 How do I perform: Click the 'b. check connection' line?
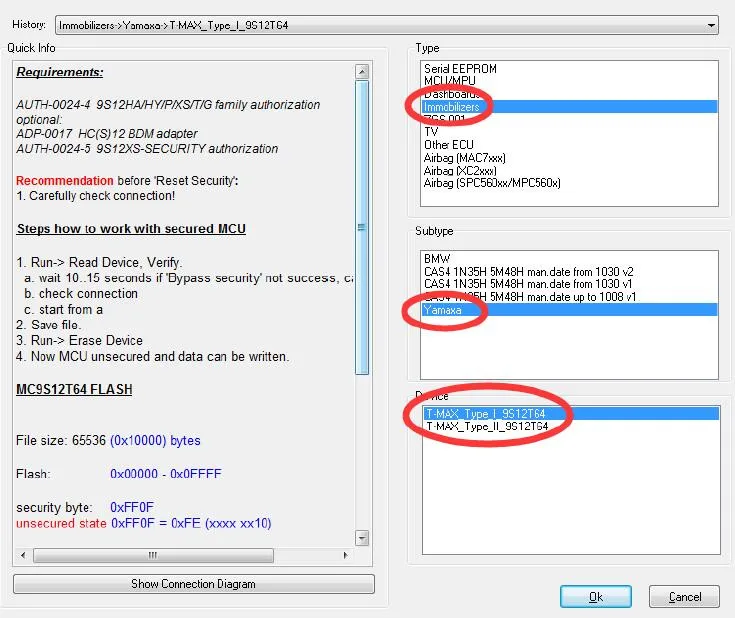81,294
